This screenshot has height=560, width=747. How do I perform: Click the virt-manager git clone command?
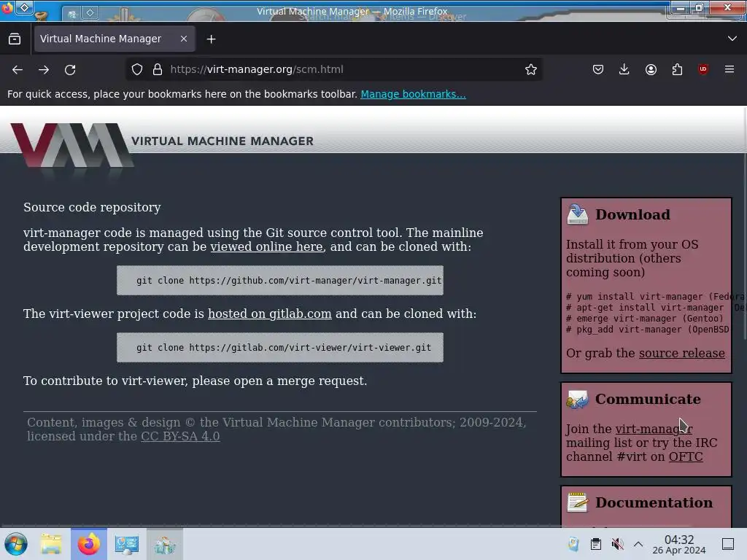coord(280,281)
